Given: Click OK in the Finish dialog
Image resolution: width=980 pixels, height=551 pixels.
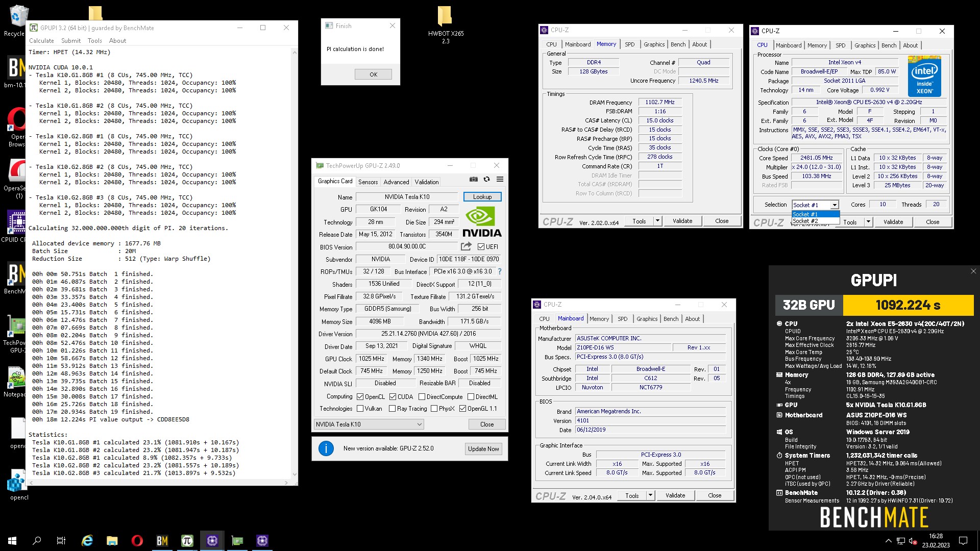Looking at the screenshot, I should [374, 74].
